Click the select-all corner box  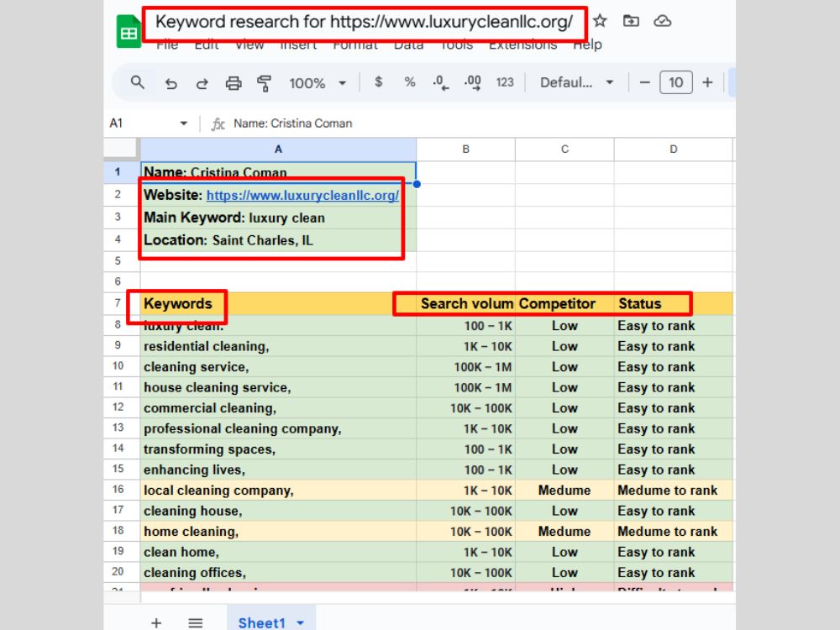[x=121, y=149]
